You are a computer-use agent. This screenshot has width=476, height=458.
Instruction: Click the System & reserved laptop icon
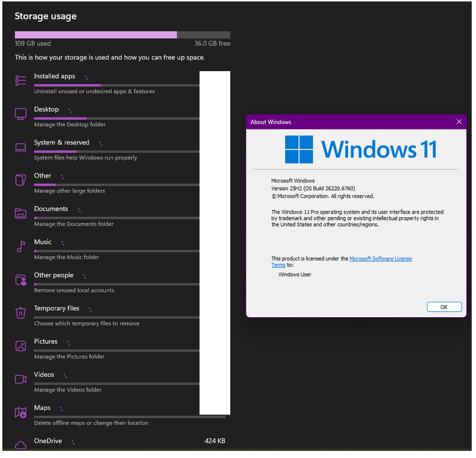click(x=21, y=147)
